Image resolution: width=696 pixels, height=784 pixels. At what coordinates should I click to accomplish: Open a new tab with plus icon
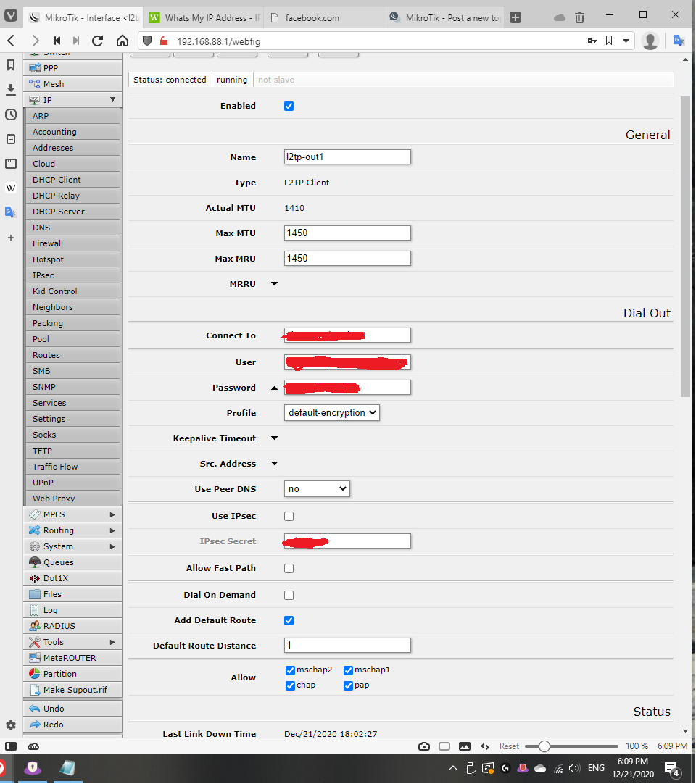[x=515, y=17]
